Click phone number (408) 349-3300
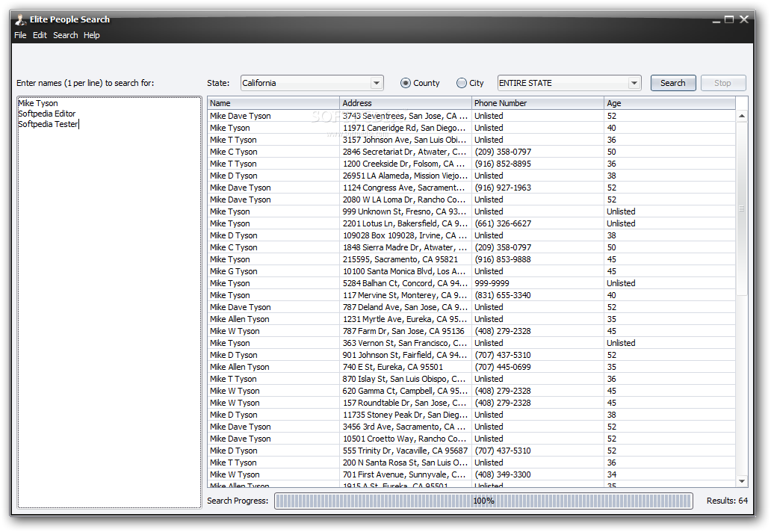The height and width of the screenshot is (532, 771). click(503, 475)
